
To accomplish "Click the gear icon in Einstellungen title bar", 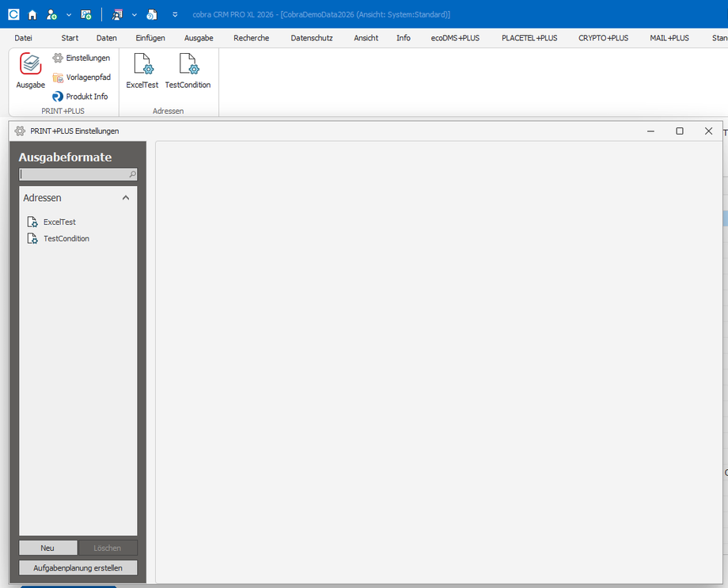I will [x=20, y=131].
